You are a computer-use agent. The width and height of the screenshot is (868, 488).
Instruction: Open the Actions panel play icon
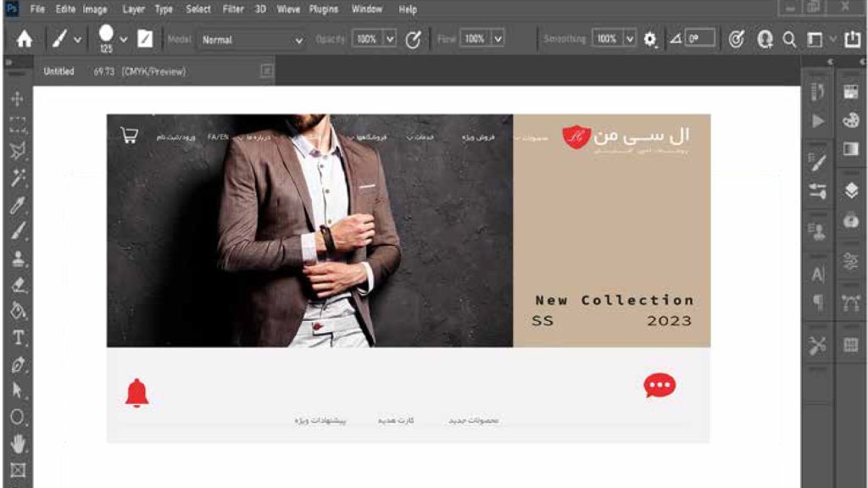point(818,120)
